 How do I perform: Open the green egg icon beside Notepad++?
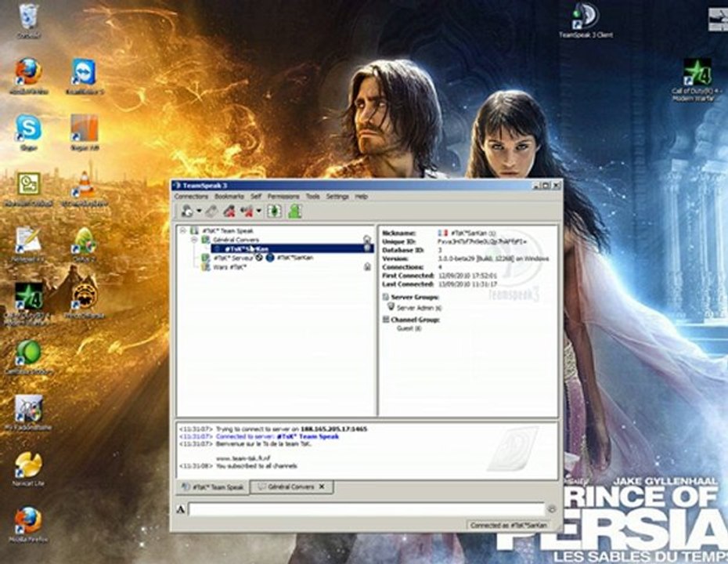[85, 244]
